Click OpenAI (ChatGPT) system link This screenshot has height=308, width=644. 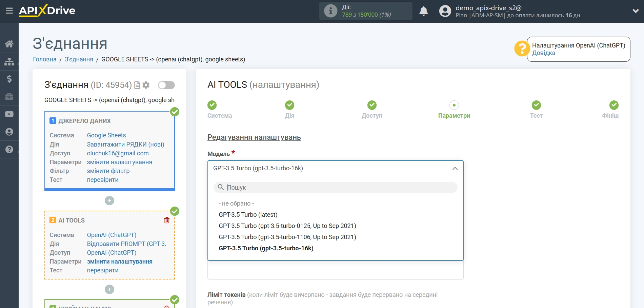(112, 235)
